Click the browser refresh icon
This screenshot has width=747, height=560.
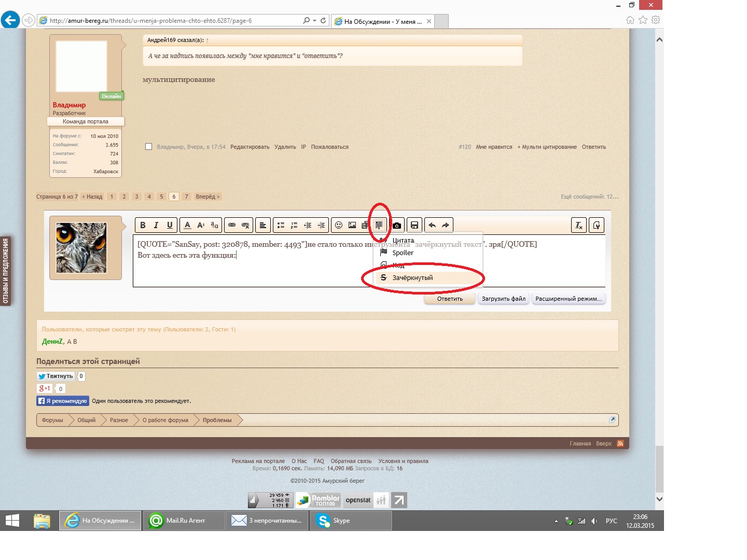point(323,20)
